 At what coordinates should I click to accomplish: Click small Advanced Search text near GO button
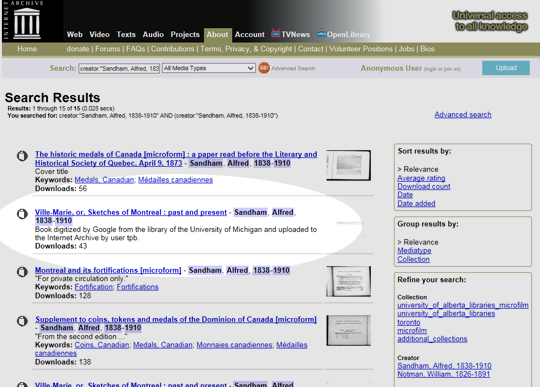pyautogui.click(x=293, y=68)
